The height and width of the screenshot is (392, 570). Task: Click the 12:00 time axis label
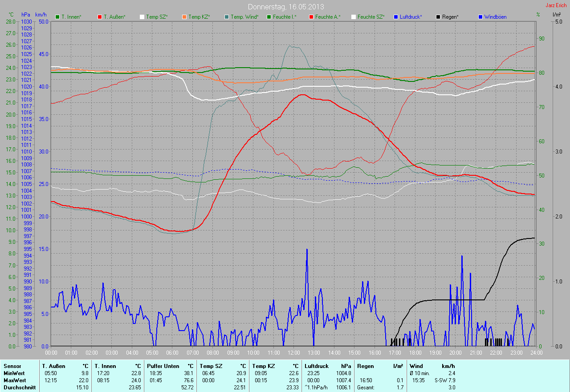coord(294,353)
